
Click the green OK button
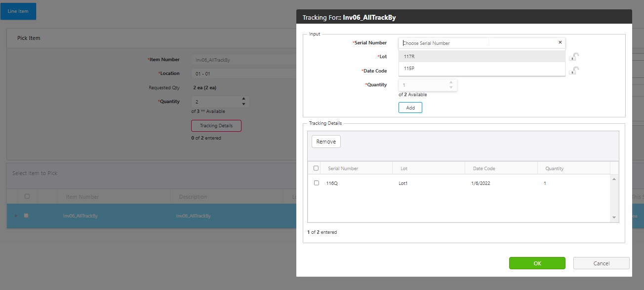[x=537, y=263]
